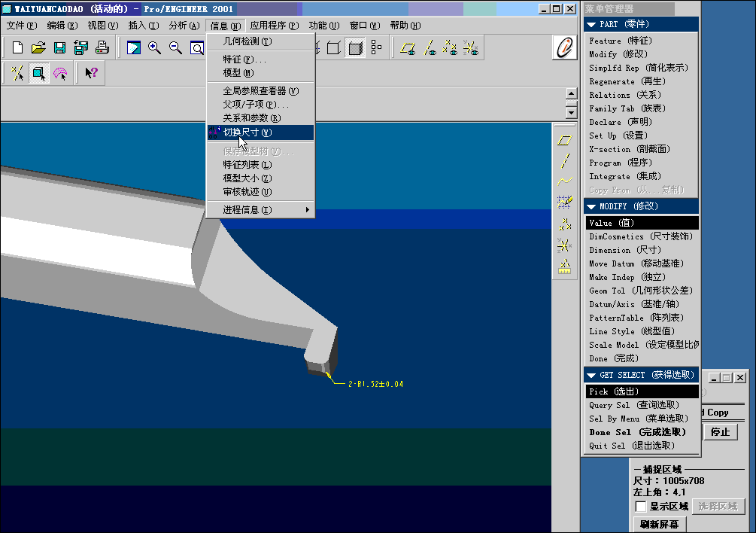Collapse the MODIFY (修改) menu section
The width and height of the screenshot is (756, 533).
tap(591, 206)
